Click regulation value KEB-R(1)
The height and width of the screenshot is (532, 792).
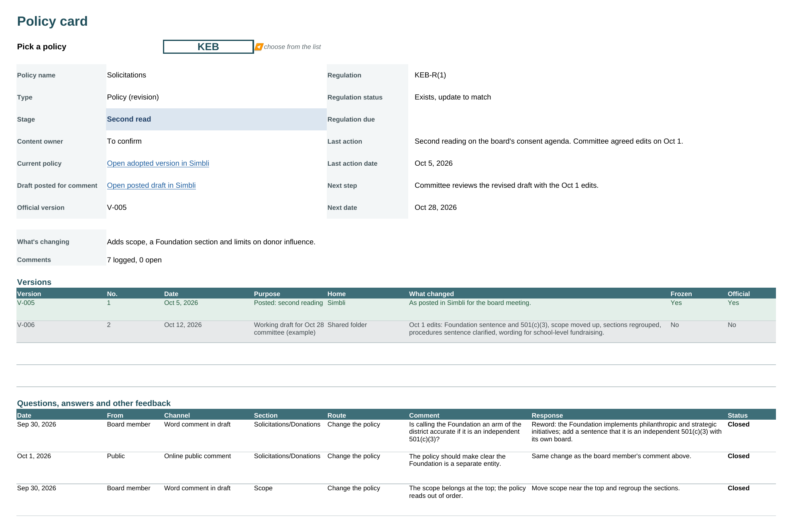click(x=430, y=75)
